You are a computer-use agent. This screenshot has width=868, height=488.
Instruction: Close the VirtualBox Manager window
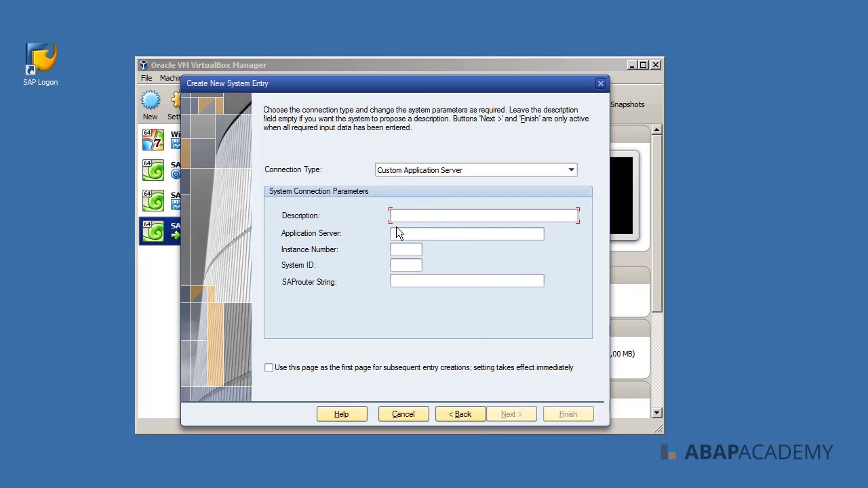[655, 65]
